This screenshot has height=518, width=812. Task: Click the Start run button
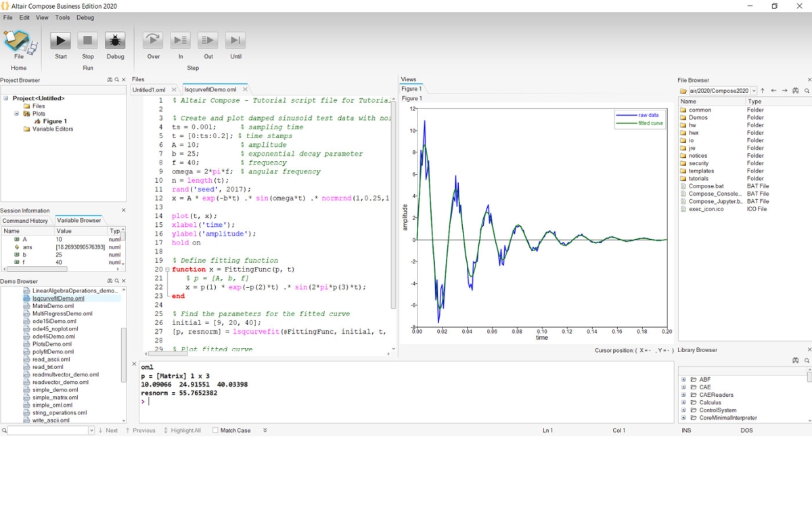[60, 41]
